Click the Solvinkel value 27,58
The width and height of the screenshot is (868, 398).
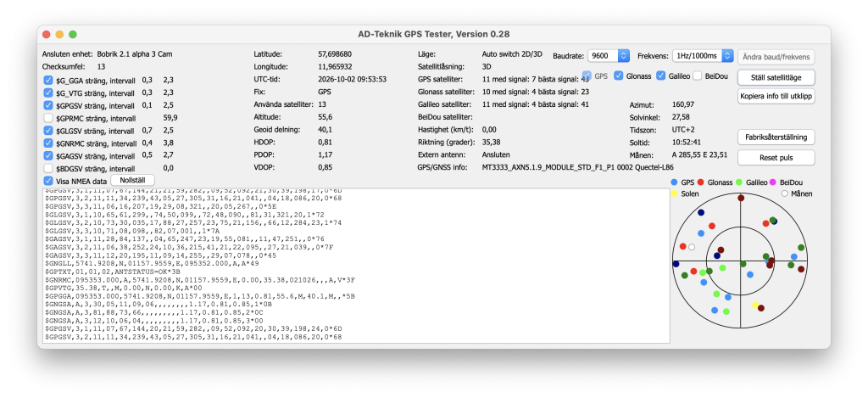pyautogui.click(x=681, y=117)
